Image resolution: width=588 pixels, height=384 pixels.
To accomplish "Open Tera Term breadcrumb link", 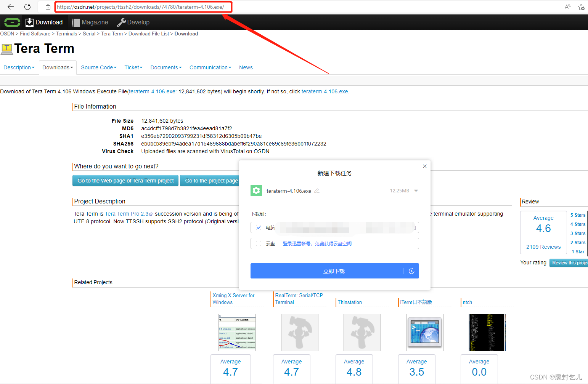I will (112, 34).
